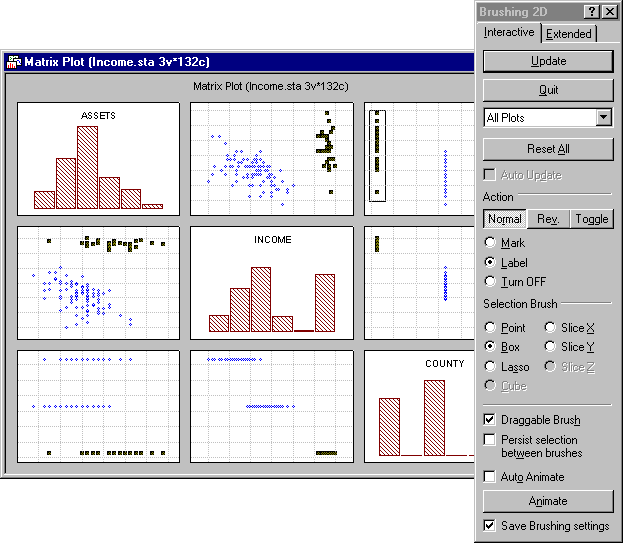
Task: Close the Brushing 2D dialog
Action: tap(610, 12)
